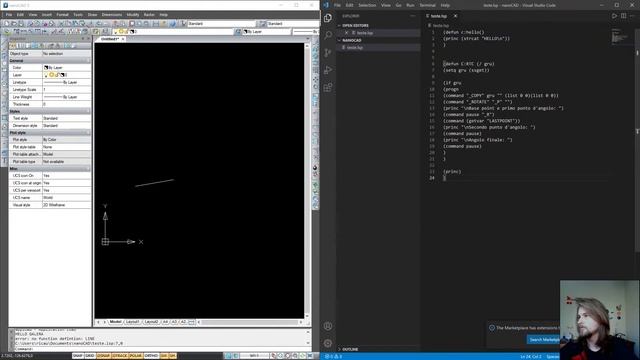Viewport: 640px width, 360px height.
Task: Click the drawing area vertical scrollbar
Action: pyautogui.click(x=307, y=180)
